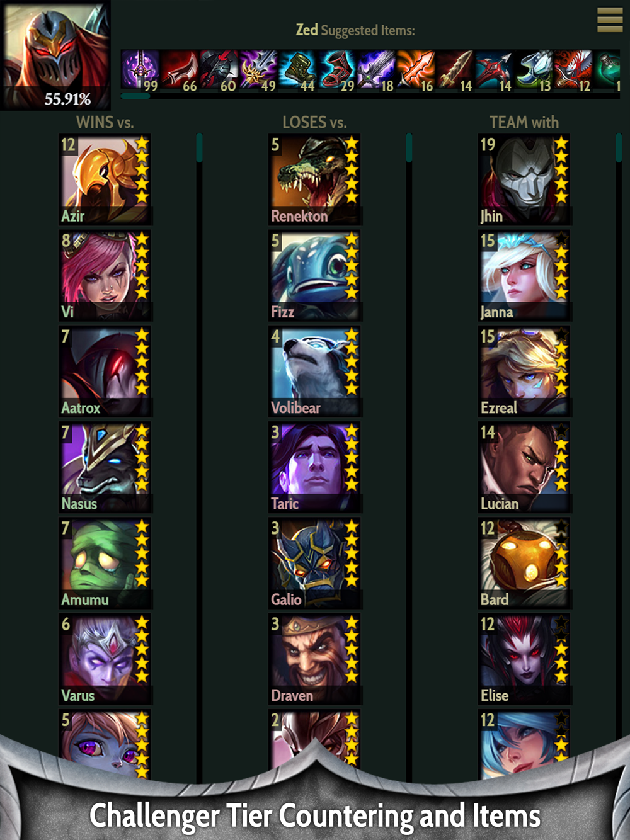
Task: Select Janna in the TEAM with column
Action: pyautogui.click(x=525, y=276)
